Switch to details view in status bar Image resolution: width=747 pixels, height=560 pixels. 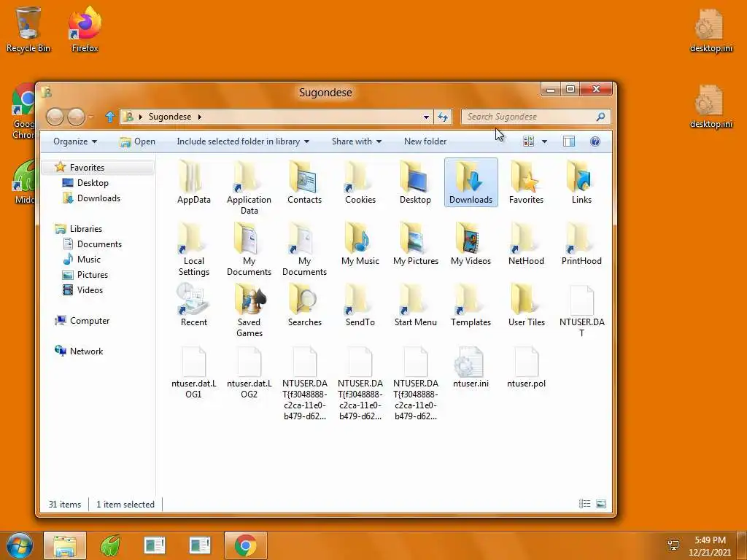(x=584, y=504)
